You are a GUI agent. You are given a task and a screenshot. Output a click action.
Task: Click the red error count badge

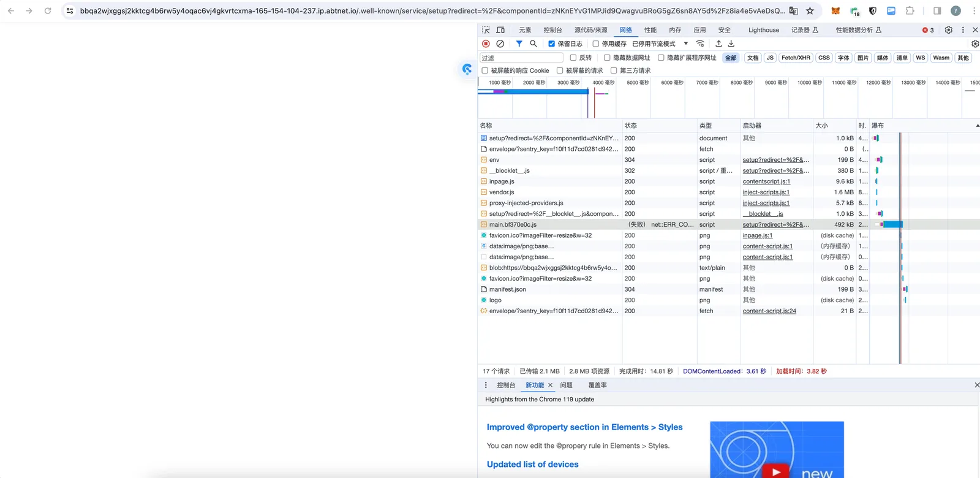(928, 30)
